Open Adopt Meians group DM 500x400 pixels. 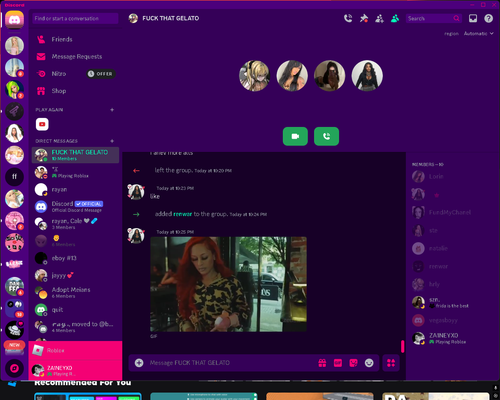(75, 292)
